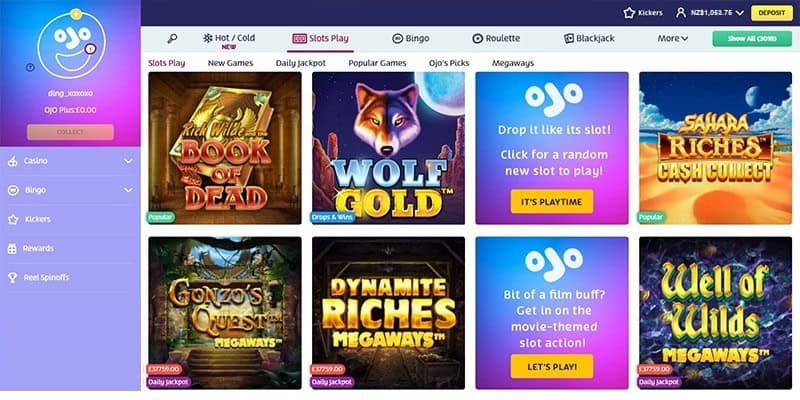Open the Wolf Gold game thumbnail
800x400 pixels.
[388, 148]
